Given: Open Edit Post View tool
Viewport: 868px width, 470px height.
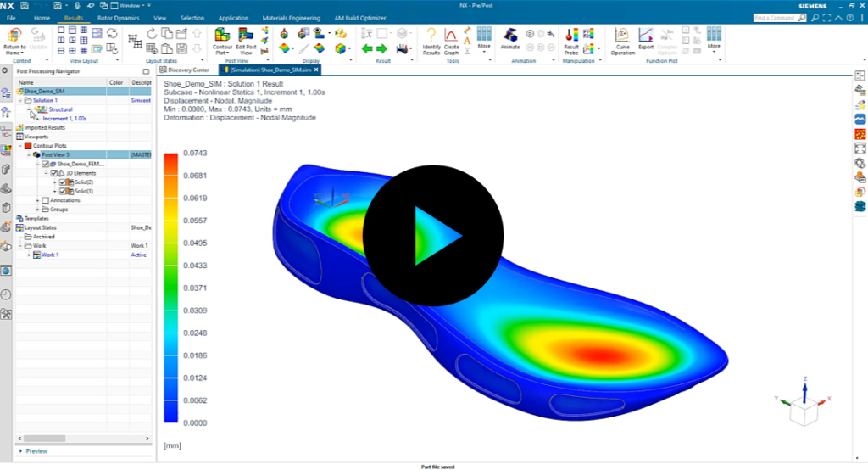Looking at the screenshot, I should pyautogui.click(x=246, y=36).
